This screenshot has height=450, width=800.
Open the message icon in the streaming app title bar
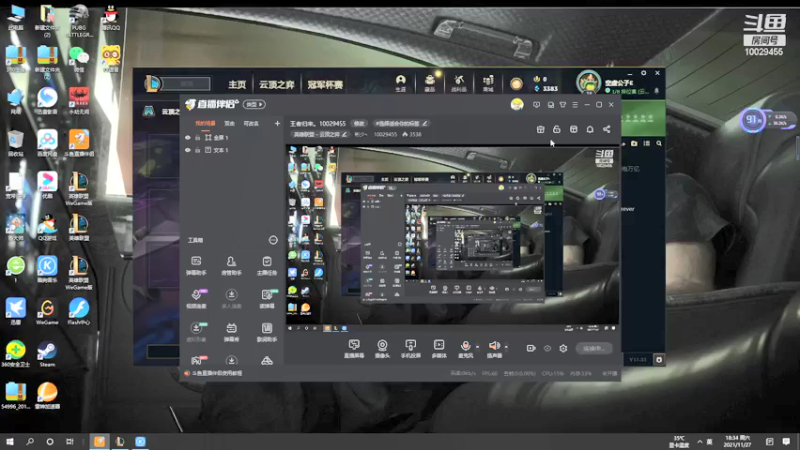[x=536, y=105]
